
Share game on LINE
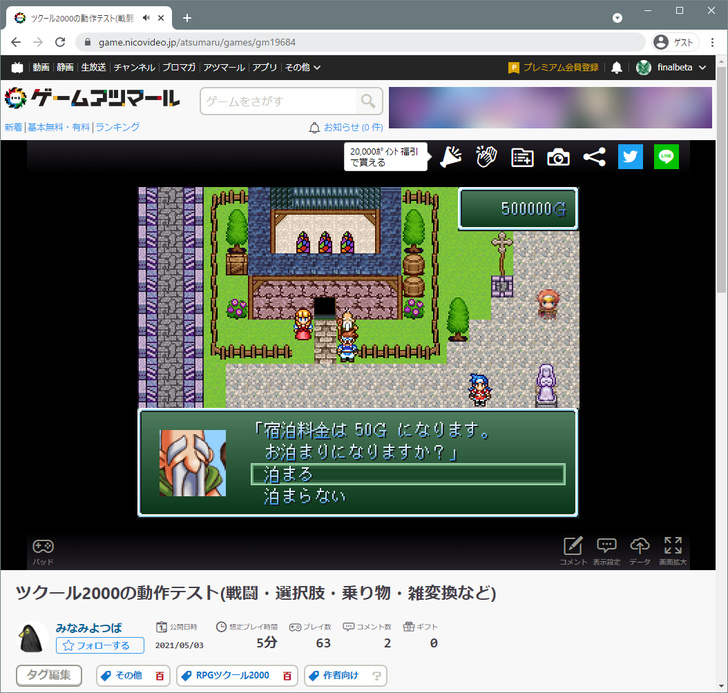point(666,156)
